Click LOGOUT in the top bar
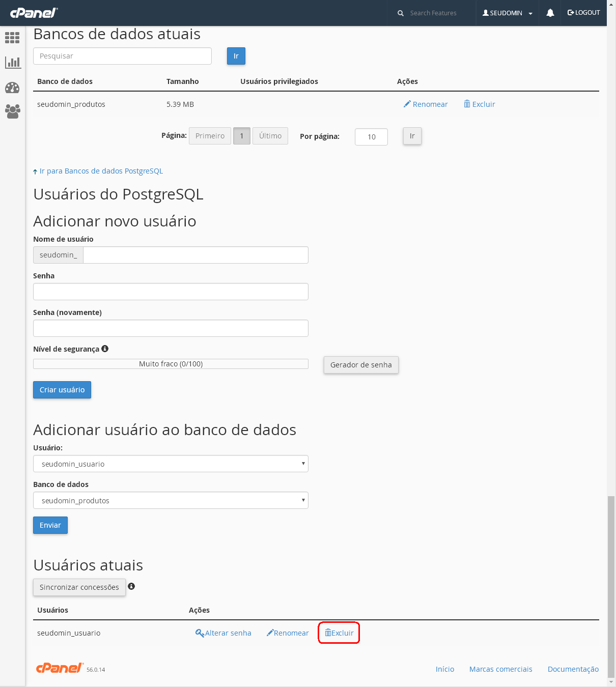Screen dimensions: 616x687 583,13
